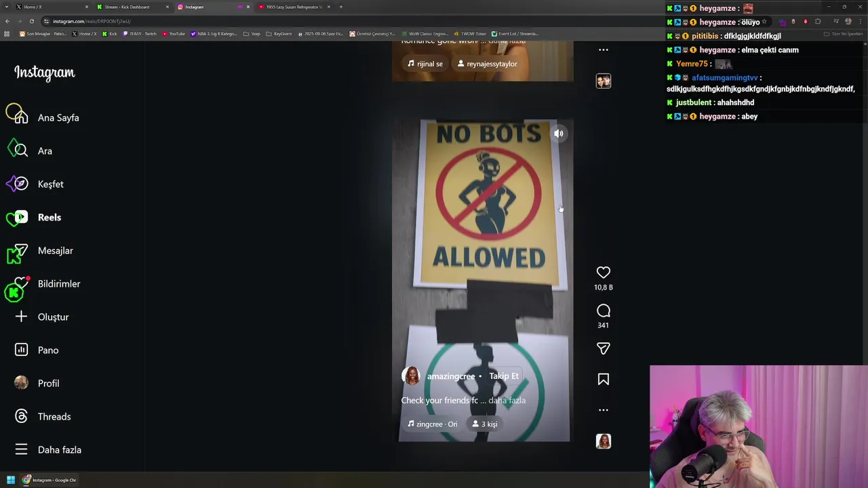Share the reel via paper-plane icon

603,348
